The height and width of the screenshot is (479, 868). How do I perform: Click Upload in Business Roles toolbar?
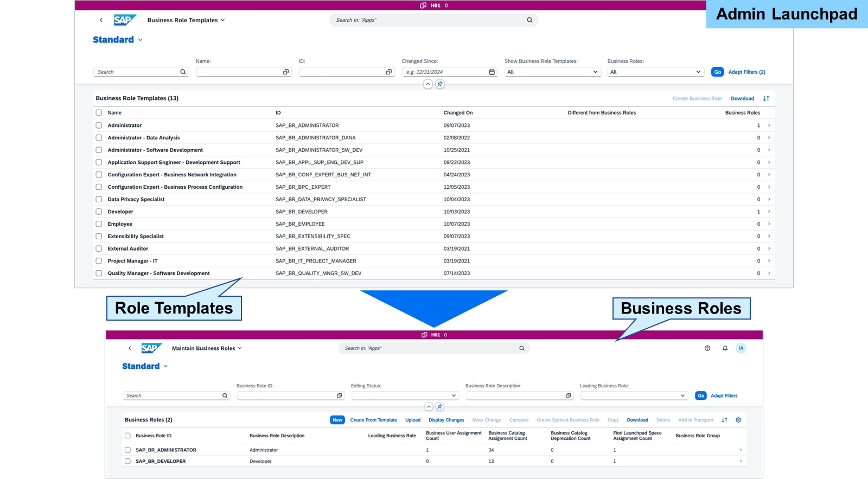click(x=413, y=420)
